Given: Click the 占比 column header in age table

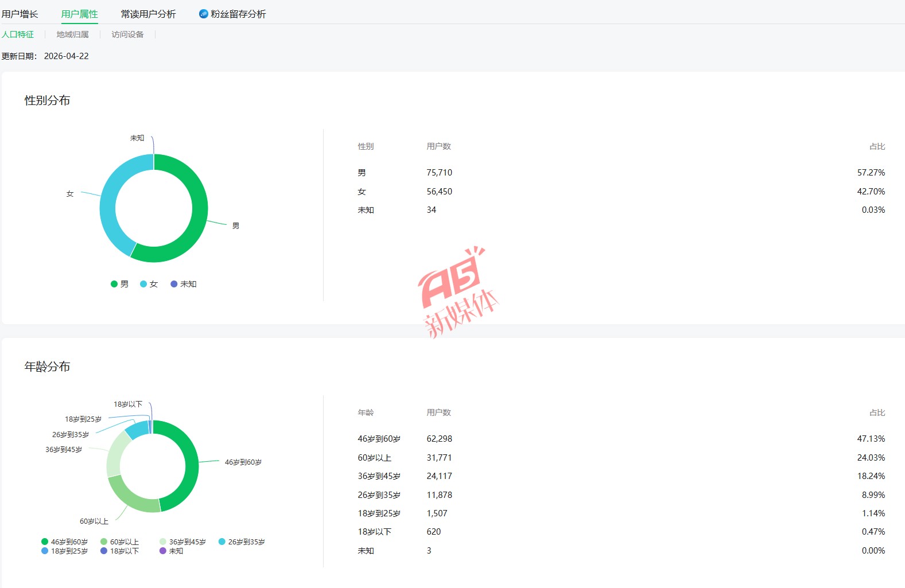Looking at the screenshot, I should (x=877, y=412).
